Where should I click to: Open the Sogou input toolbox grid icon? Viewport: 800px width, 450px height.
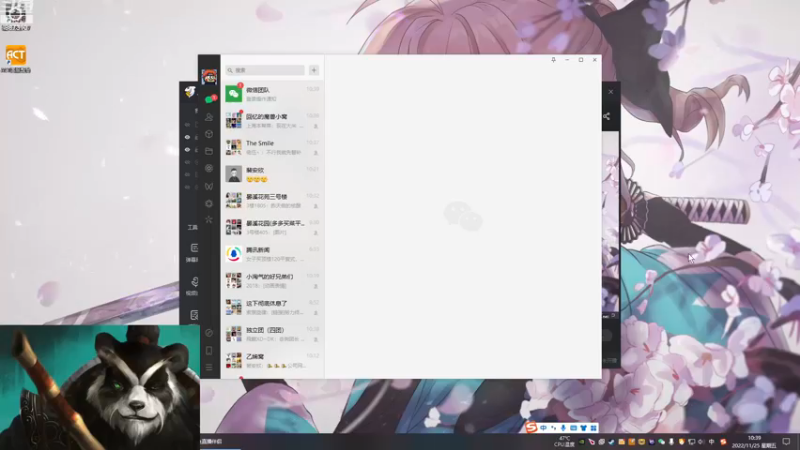[593, 428]
